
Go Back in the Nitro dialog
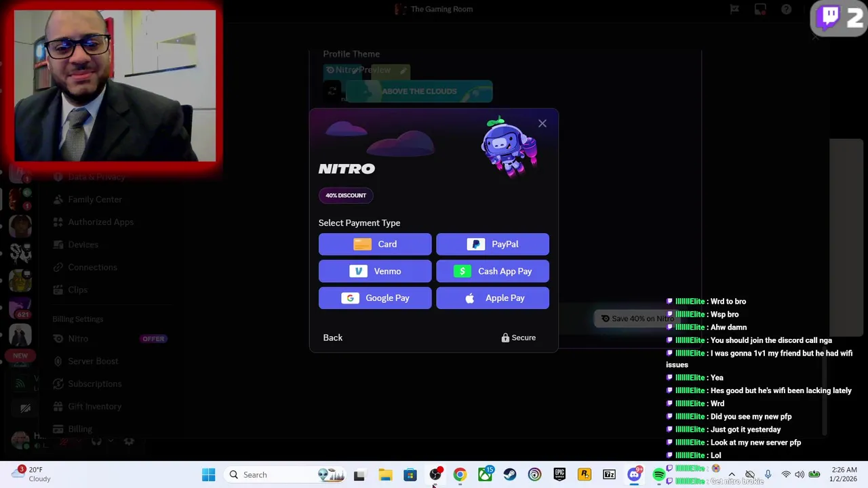coord(332,338)
